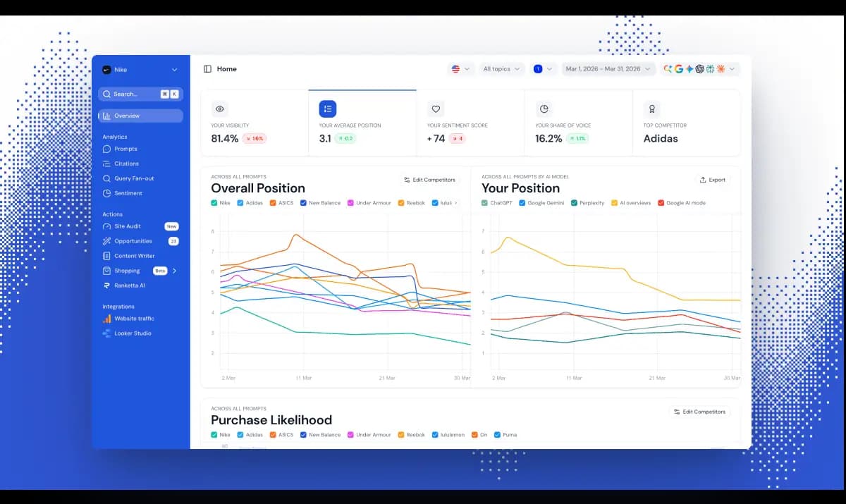Select the Your Share of Voice card

click(x=578, y=123)
